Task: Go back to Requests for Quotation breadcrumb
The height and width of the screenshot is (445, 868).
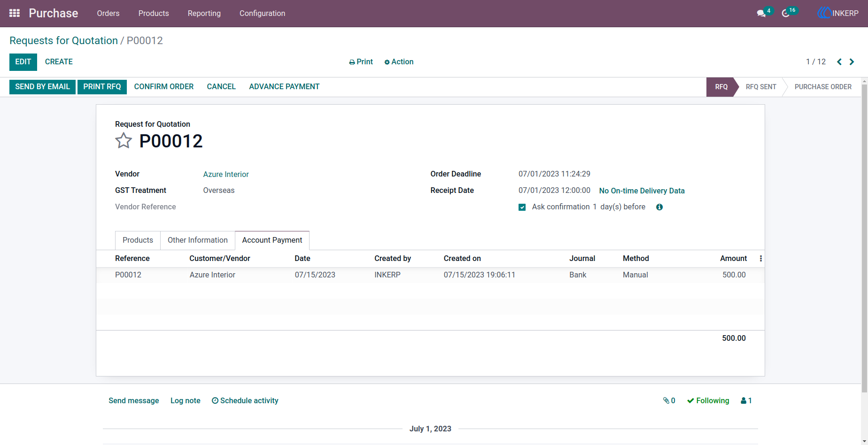Action: (63, 41)
